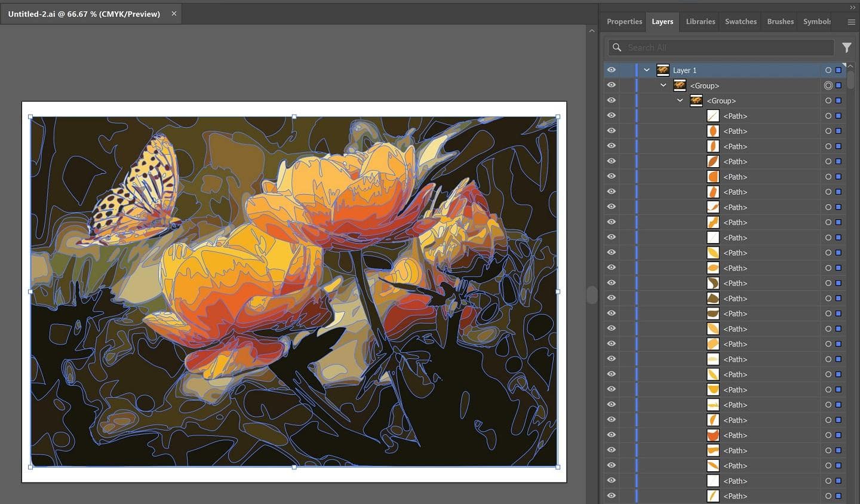Collapse the nested <Group> chevron
The image size is (860, 504).
click(x=680, y=100)
